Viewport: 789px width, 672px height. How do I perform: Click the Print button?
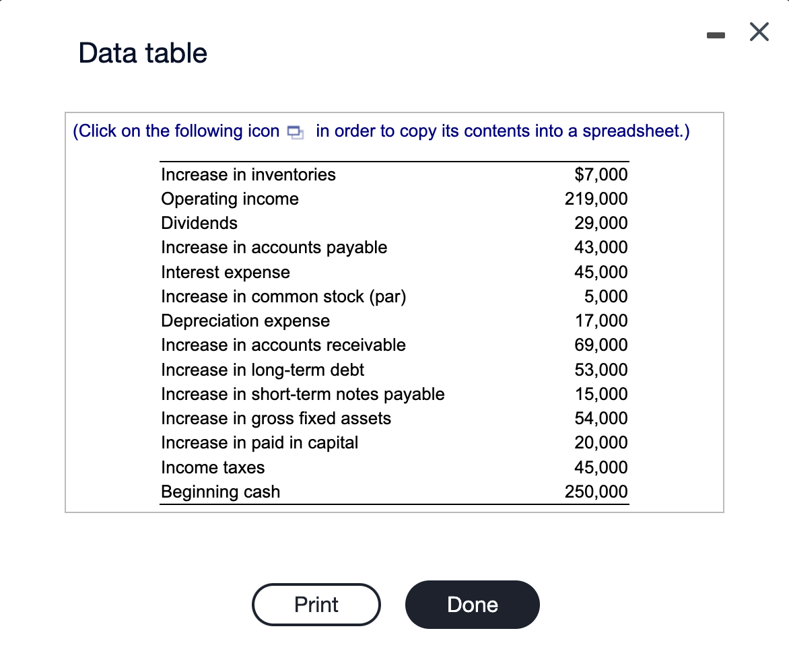316,604
